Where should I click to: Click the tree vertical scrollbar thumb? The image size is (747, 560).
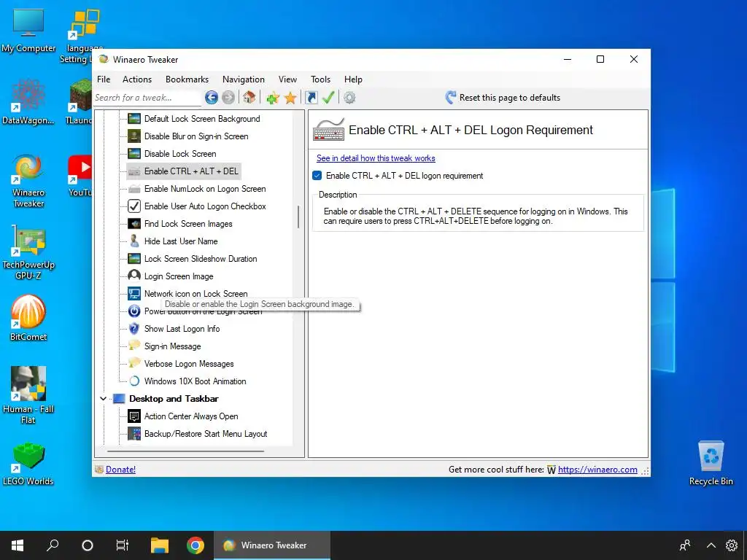point(298,217)
